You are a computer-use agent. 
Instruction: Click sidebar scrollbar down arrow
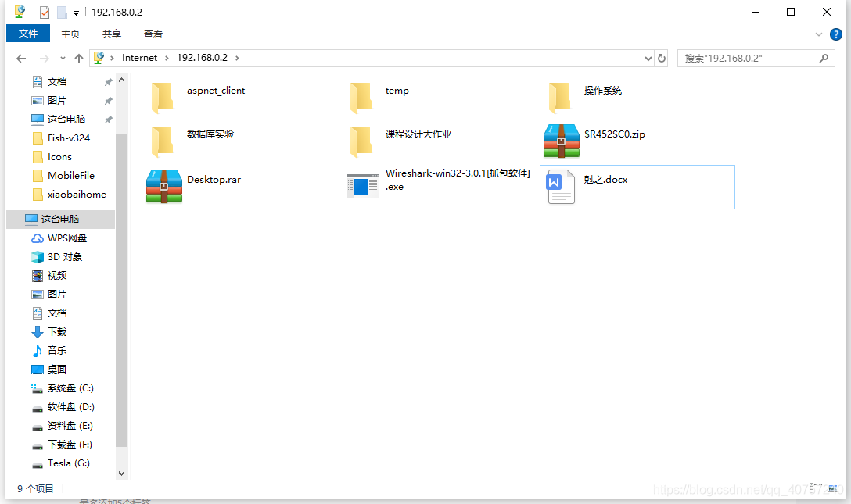[x=121, y=473]
